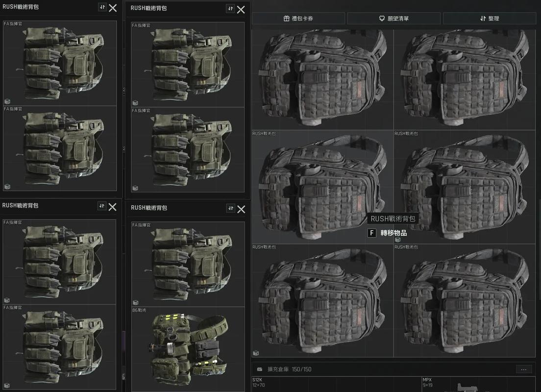Click sort arrows in window containing B6戰術

tap(230, 208)
